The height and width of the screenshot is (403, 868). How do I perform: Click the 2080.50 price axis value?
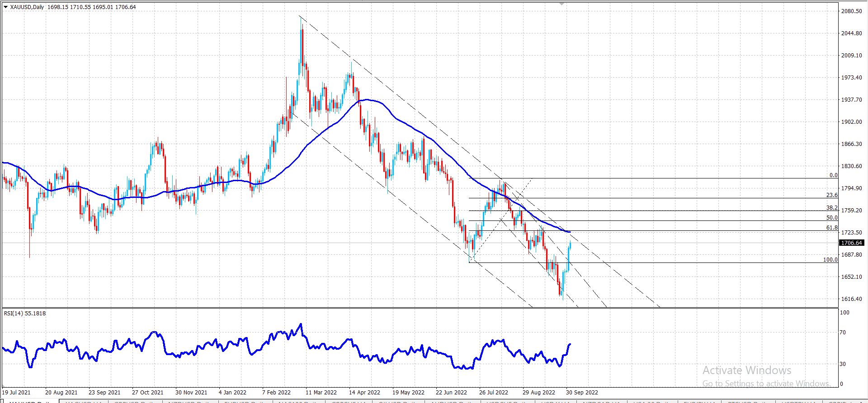851,11
